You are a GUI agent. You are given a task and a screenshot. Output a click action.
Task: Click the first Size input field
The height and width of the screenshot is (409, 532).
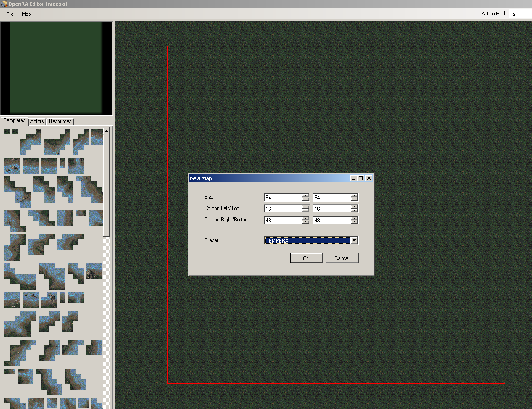tap(283, 197)
